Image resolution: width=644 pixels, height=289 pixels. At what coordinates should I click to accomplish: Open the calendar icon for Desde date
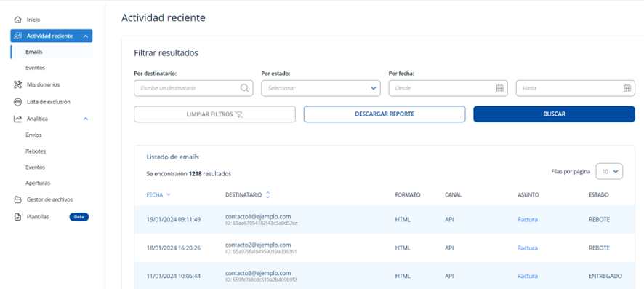(500, 88)
